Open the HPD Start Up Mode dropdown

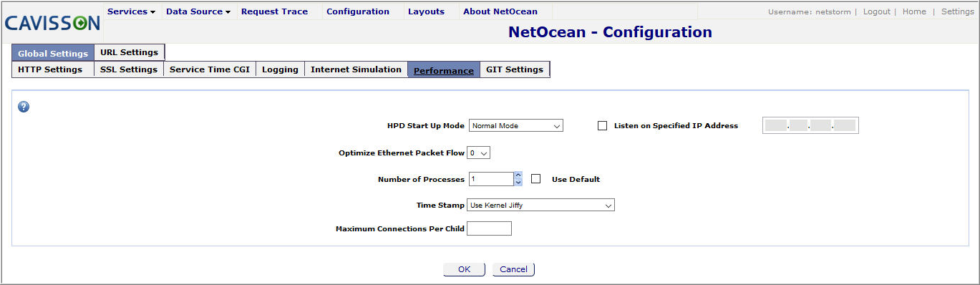[x=516, y=125]
